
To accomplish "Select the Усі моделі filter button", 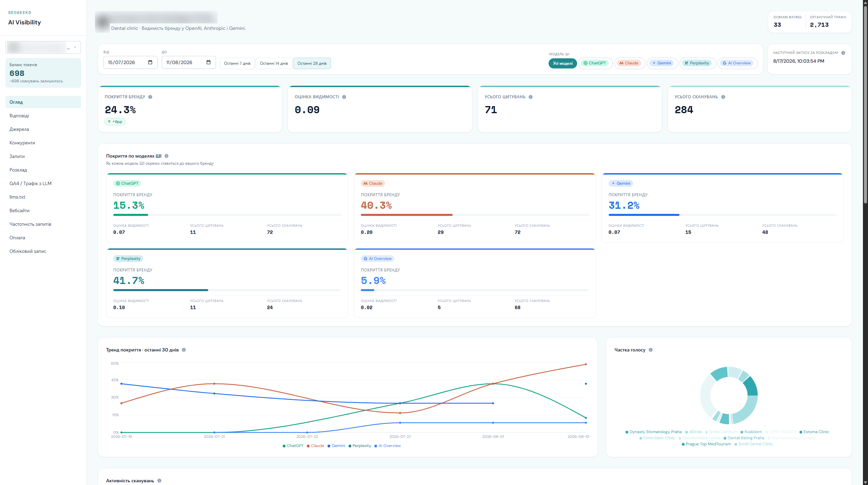I will pos(563,63).
